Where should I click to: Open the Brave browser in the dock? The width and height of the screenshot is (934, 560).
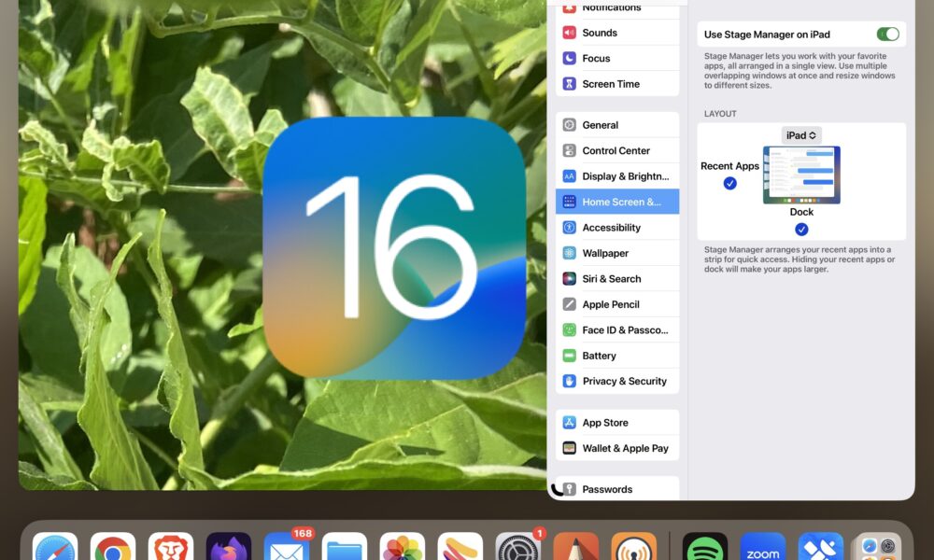click(x=170, y=548)
